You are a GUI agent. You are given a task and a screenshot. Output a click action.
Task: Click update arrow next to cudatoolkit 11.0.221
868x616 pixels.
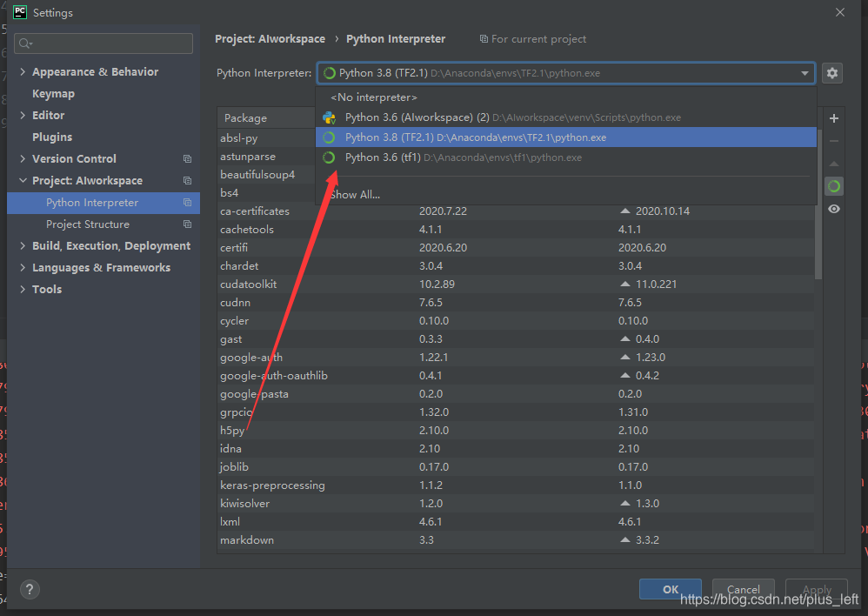point(625,285)
